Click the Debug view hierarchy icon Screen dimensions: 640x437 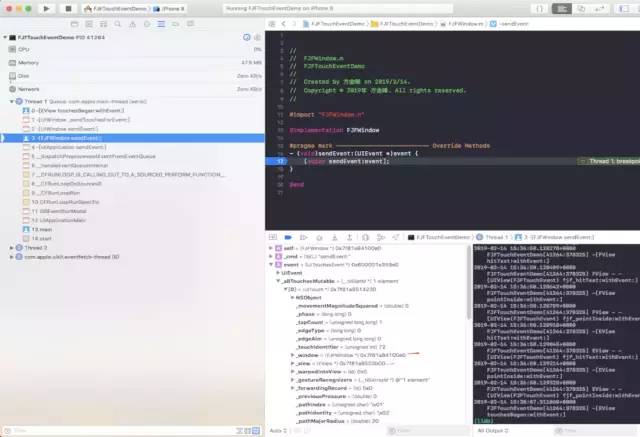tap(365, 237)
